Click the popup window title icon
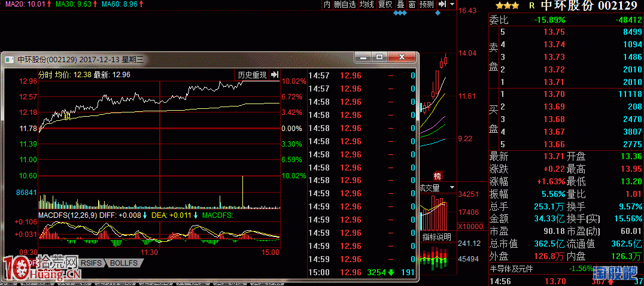 (10, 59)
